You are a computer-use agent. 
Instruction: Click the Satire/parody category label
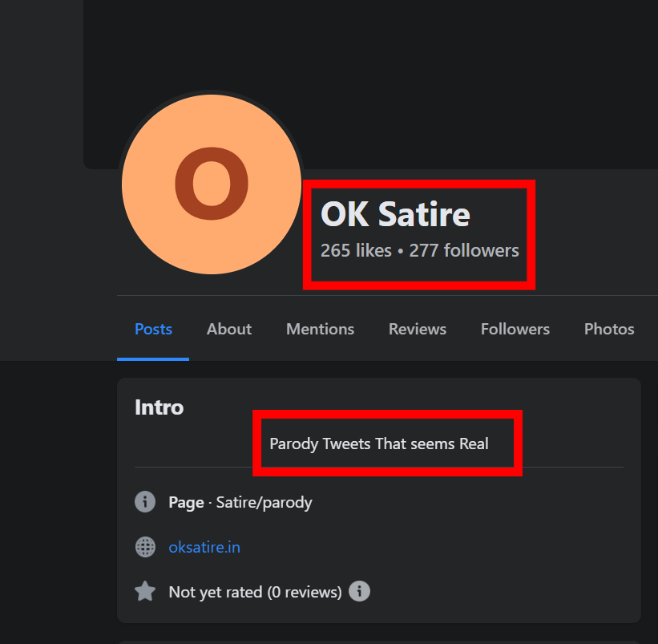click(264, 503)
